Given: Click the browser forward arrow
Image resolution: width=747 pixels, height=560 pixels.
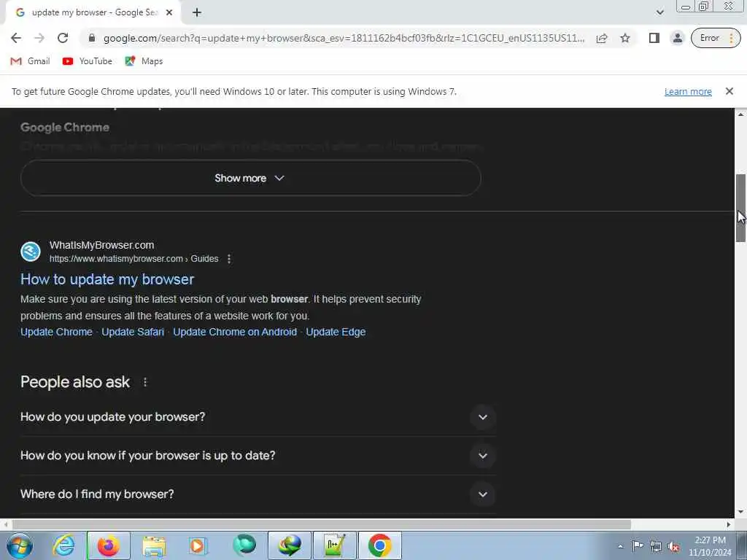Looking at the screenshot, I should 39,38.
